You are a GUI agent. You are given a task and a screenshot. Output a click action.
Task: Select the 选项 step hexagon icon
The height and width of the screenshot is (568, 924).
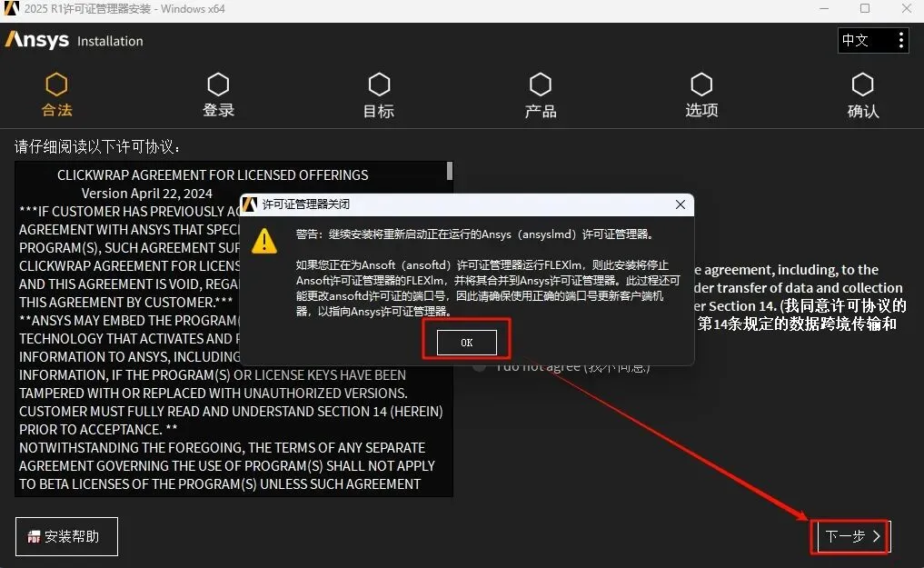click(701, 85)
